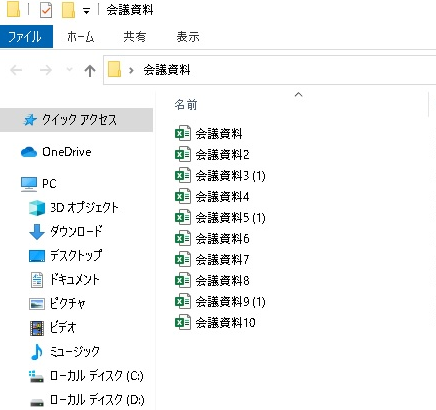Image resolution: width=436 pixels, height=410 pixels.
Task: Sort files by the 名前 column header
Action: click(186, 105)
